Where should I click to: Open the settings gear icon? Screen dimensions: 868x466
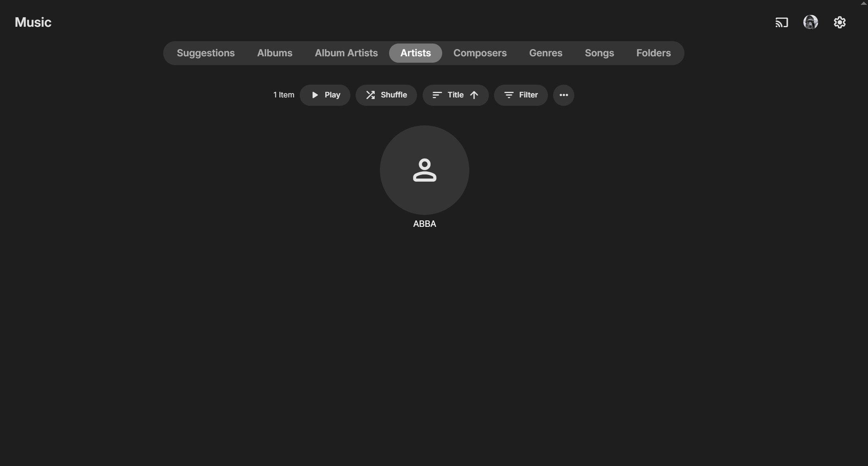tap(840, 22)
